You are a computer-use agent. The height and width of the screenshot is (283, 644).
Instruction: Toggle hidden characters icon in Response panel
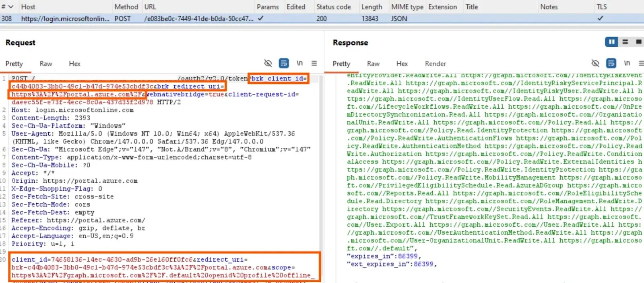click(x=595, y=63)
